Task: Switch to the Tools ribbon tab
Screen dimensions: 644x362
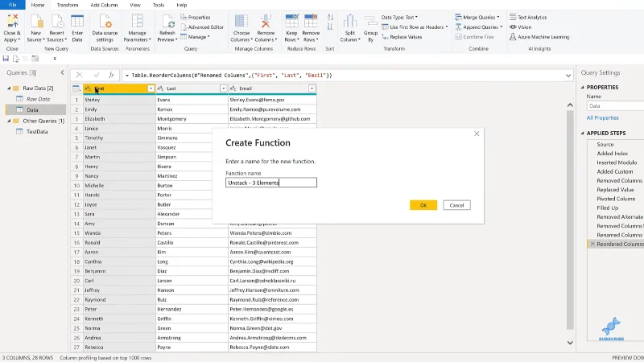Action: (158, 5)
